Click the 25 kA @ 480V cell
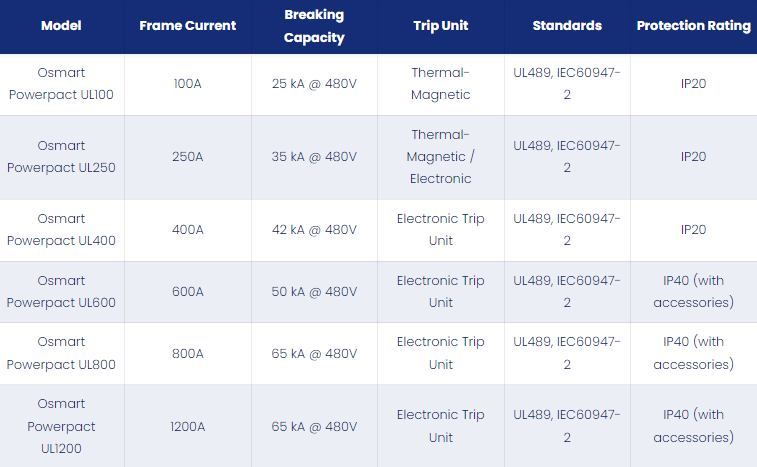757x467 pixels. coord(314,84)
